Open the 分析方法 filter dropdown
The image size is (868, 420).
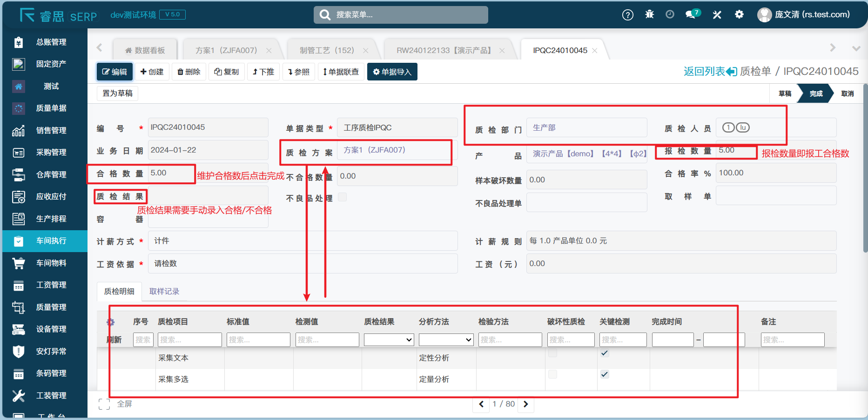pos(445,340)
